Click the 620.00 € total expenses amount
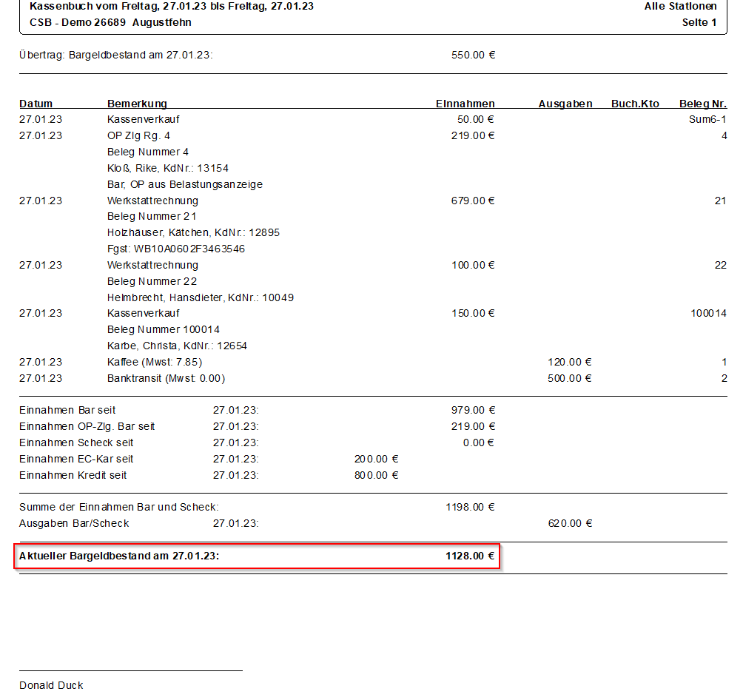The height and width of the screenshot is (700, 743). [x=570, y=524]
